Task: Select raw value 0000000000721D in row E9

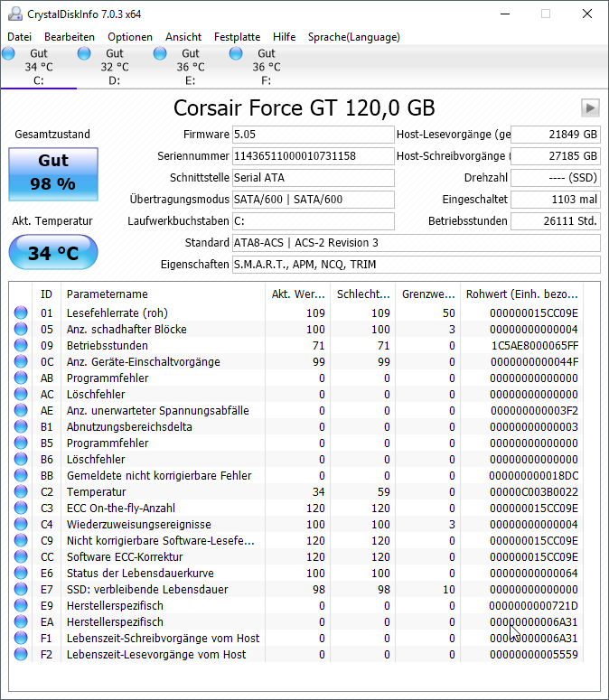Action: (533, 606)
